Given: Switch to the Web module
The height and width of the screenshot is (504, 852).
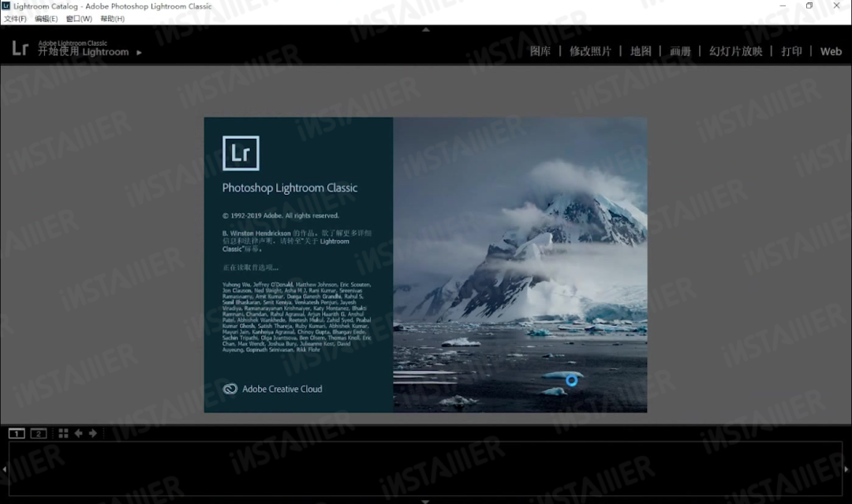Looking at the screenshot, I should tap(831, 51).
